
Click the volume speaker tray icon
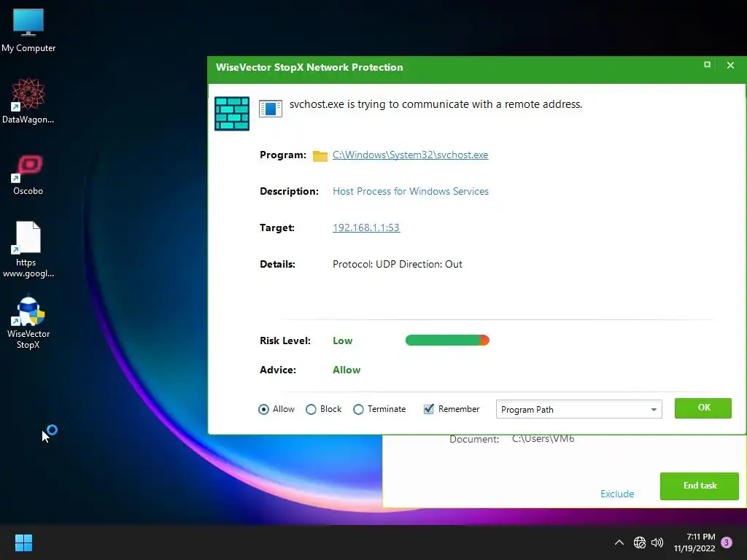657,542
